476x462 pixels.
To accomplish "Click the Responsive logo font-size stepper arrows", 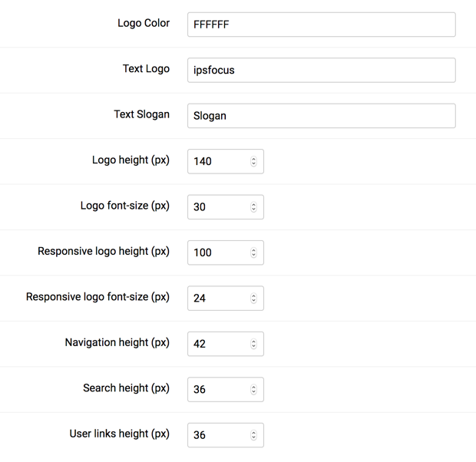I will coord(253,298).
